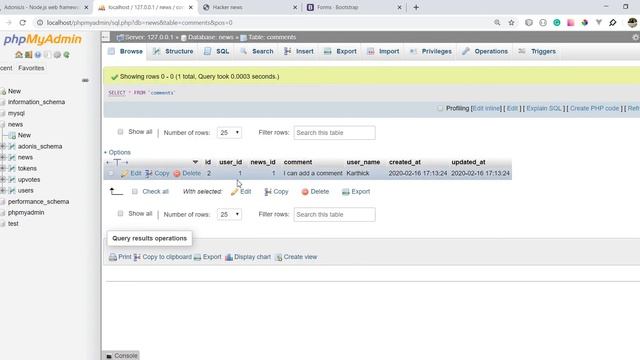Focus the upper Filter rows search box
The image size is (640, 360).
[x=334, y=133]
